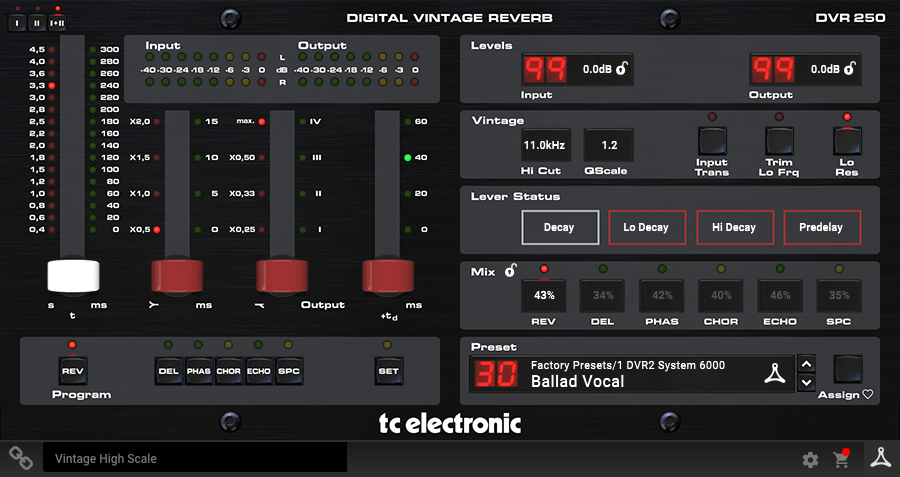Viewport: 900px width, 477px height.
Task: Step to the next preset with down arrow
Action: pyautogui.click(x=806, y=382)
